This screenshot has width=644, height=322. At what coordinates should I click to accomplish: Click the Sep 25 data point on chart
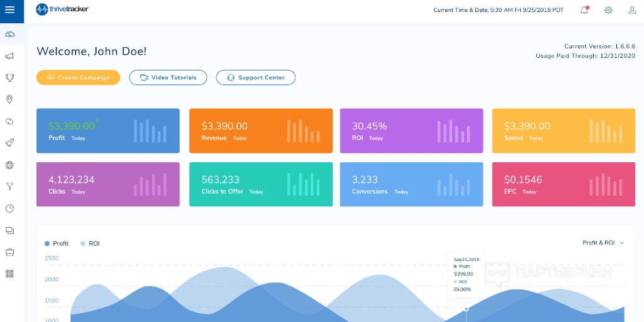tap(466, 309)
